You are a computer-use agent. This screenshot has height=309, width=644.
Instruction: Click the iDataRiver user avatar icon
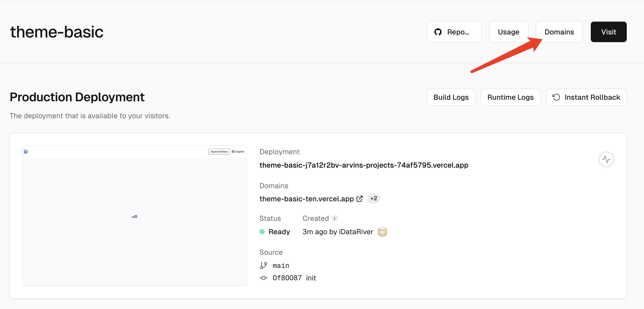(x=382, y=231)
